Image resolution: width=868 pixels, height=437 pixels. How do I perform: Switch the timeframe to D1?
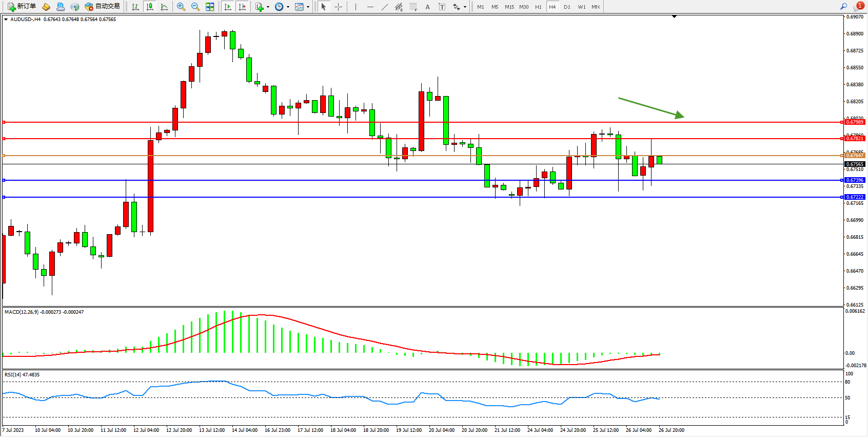(567, 7)
